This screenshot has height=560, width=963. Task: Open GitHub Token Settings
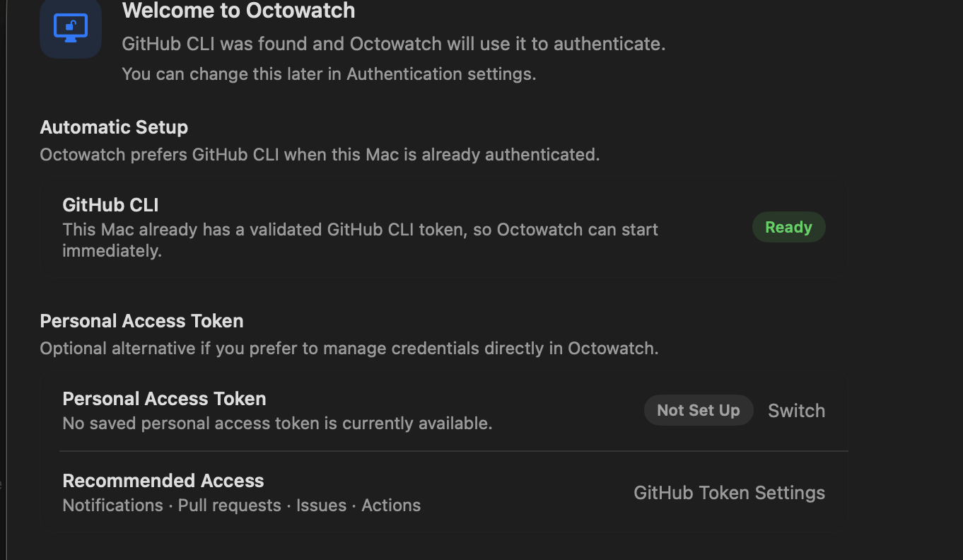click(729, 492)
